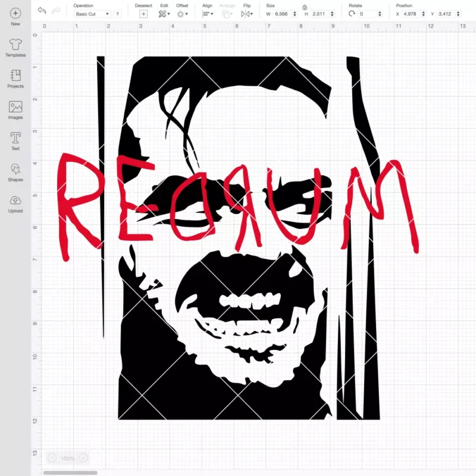Click the Position label

click(x=404, y=5)
